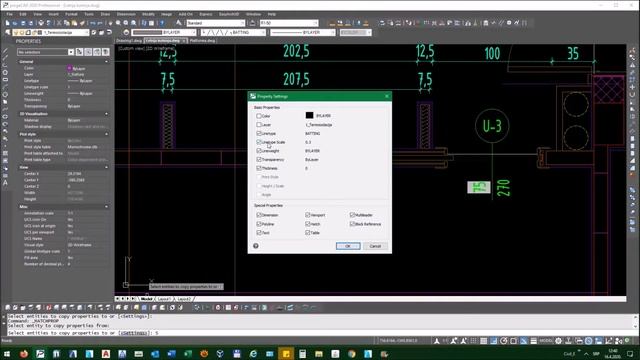The height and width of the screenshot is (360, 640).
Task: Click the Chrome taskbar icon
Action: [x=351, y=353]
